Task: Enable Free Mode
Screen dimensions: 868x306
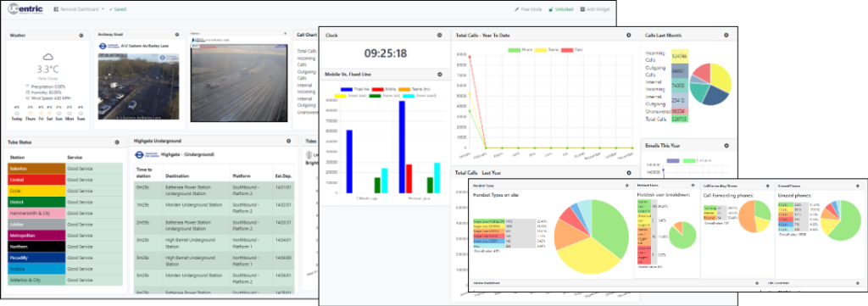Action: pos(528,9)
